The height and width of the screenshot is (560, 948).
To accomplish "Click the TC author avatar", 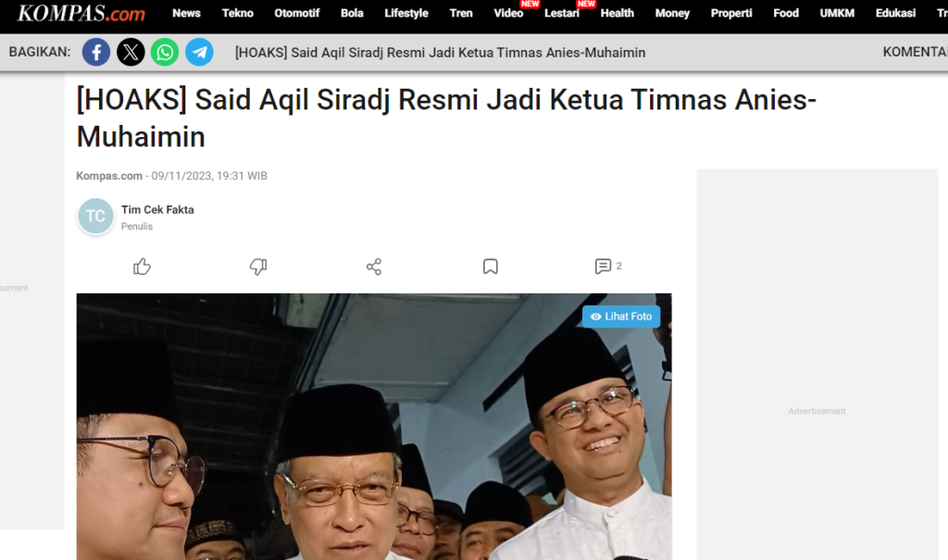I will click(x=95, y=217).
